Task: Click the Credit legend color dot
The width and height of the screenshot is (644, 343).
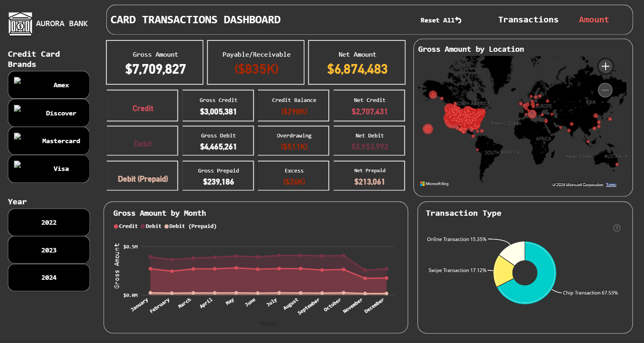Action: pyautogui.click(x=116, y=226)
